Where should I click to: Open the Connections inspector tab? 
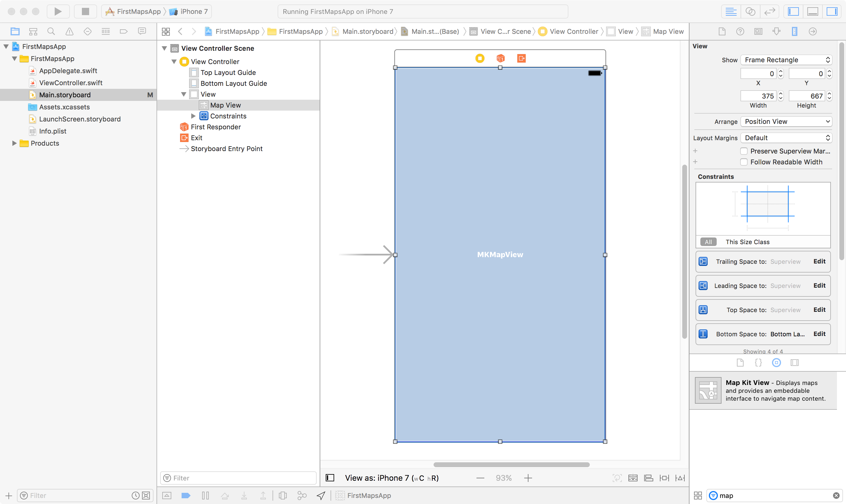(812, 32)
